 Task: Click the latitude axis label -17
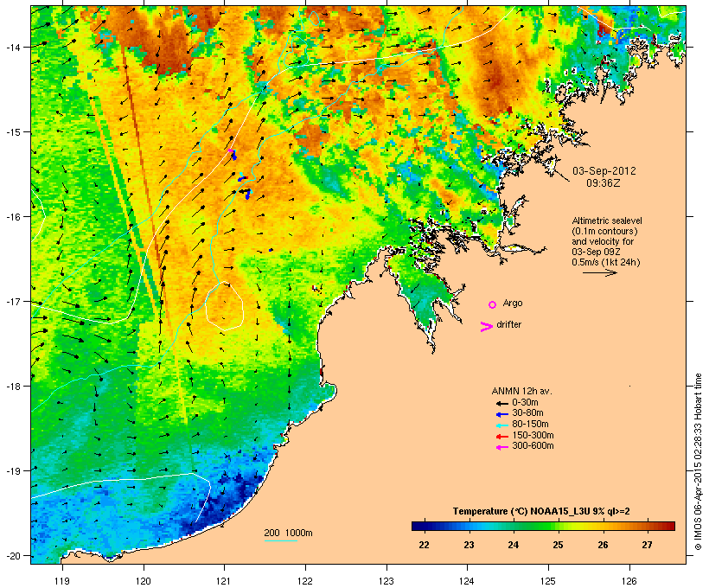(12, 301)
